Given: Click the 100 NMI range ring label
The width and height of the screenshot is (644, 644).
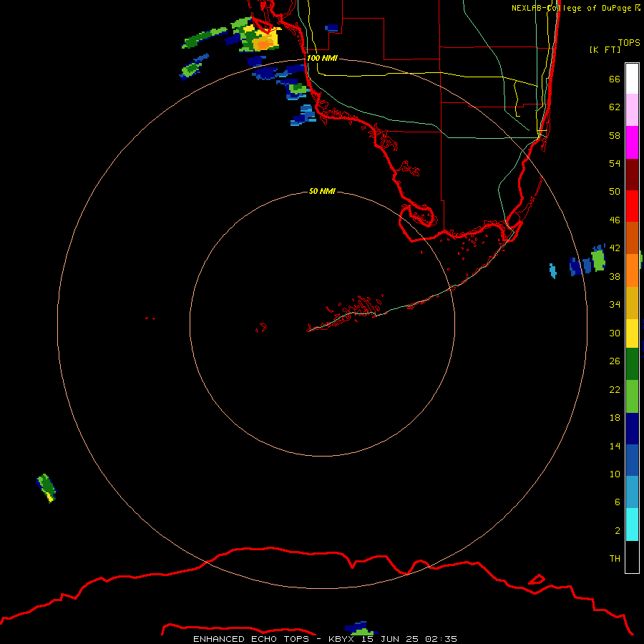Looking at the screenshot, I should (322, 58).
